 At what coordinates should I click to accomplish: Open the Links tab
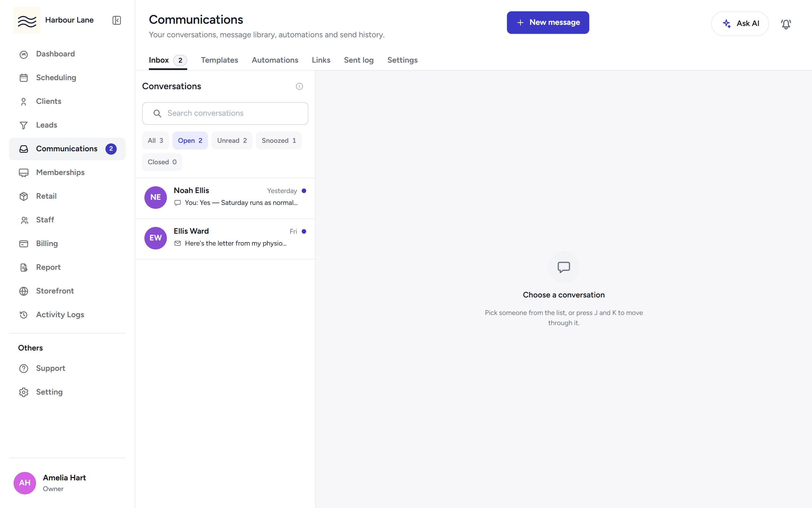[321, 60]
